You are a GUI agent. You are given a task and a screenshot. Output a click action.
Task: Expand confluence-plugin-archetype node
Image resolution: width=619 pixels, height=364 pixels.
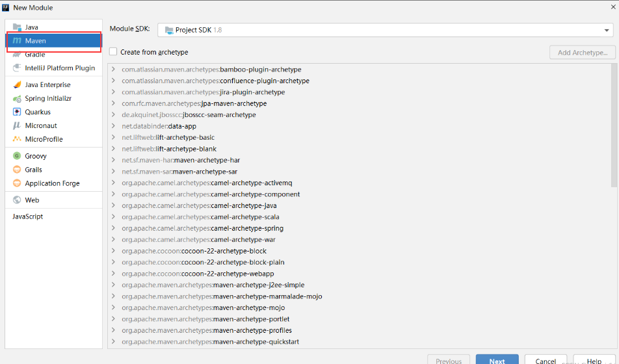pos(113,81)
